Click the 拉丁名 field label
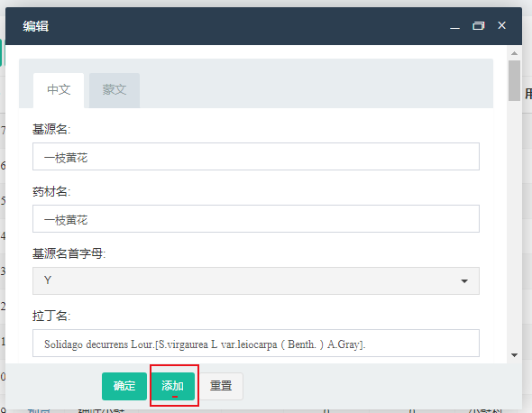Image resolution: width=532 pixels, height=413 pixels. tap(51, 316)
